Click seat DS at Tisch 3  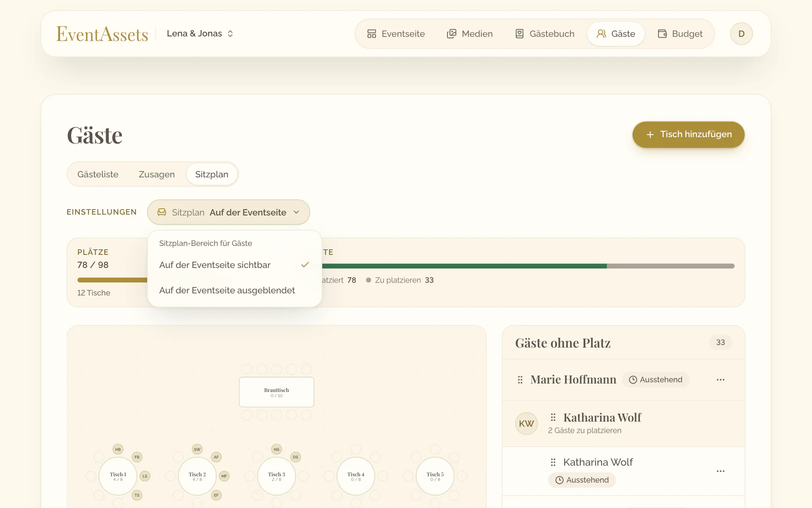[296, 457]
